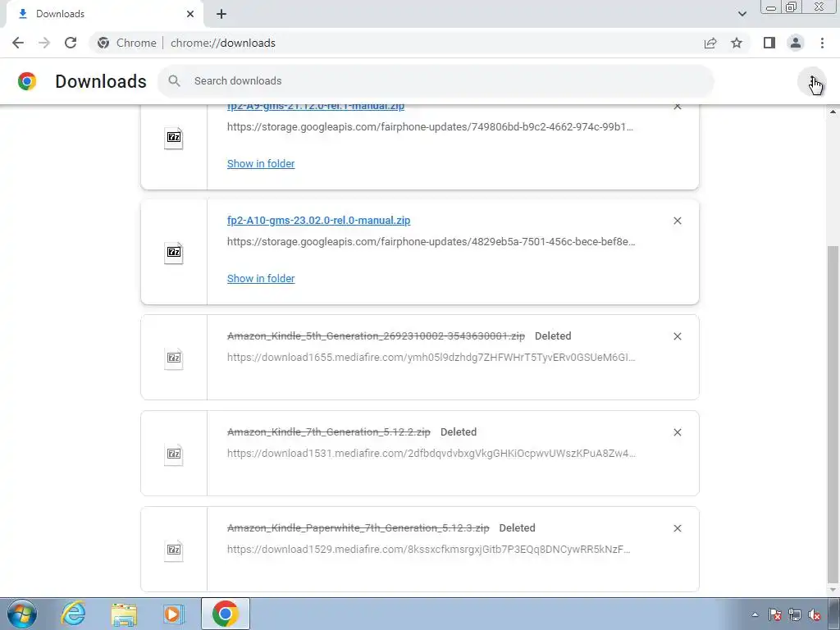Click Kindle Paperwhite file icon

pyautogui.click(x=174, y=550)
